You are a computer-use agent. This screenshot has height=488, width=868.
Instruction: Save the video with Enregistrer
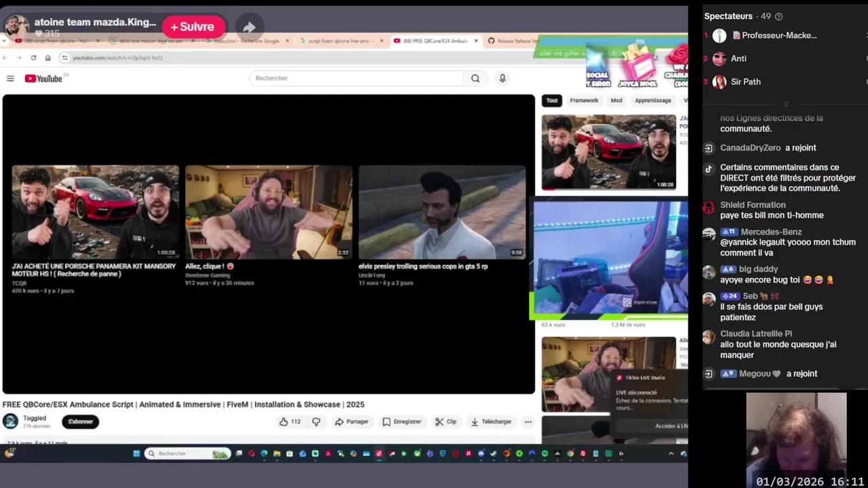click(401, 422)
